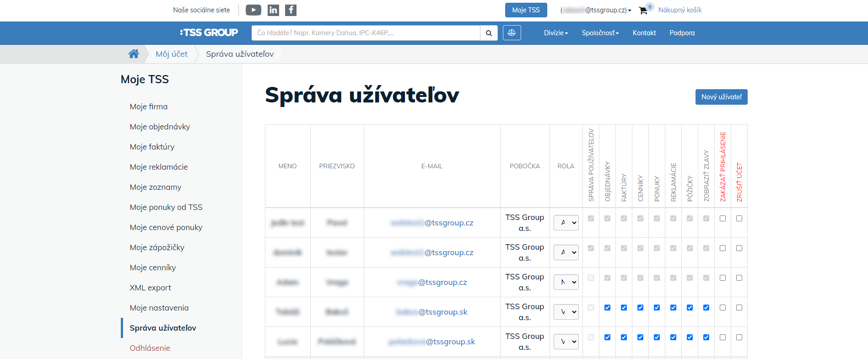Open role dropdown in first user row
The width and height of the screenshot is (868, 359).
[566, 223]
